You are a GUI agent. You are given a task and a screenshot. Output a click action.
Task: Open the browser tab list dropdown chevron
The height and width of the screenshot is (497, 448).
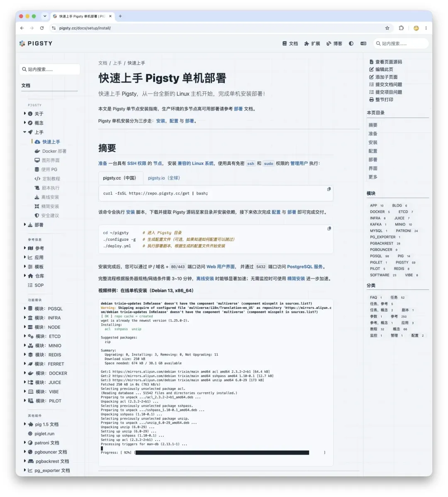tap(45, 16)
